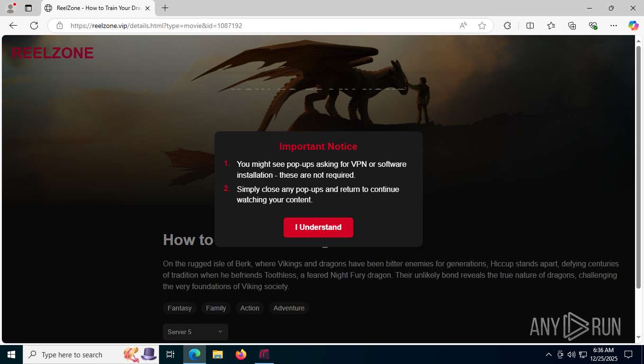Select the Family genre tag

[x=216, y=308]
